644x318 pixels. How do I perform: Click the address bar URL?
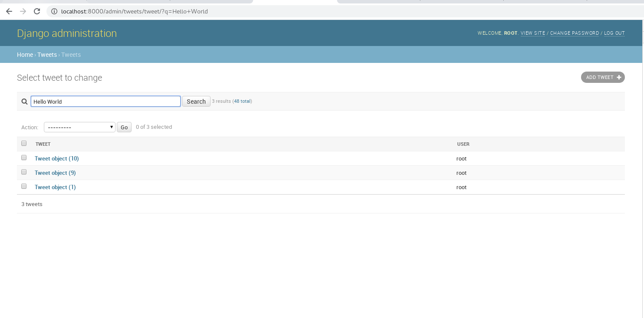click(x=135, y=11)
